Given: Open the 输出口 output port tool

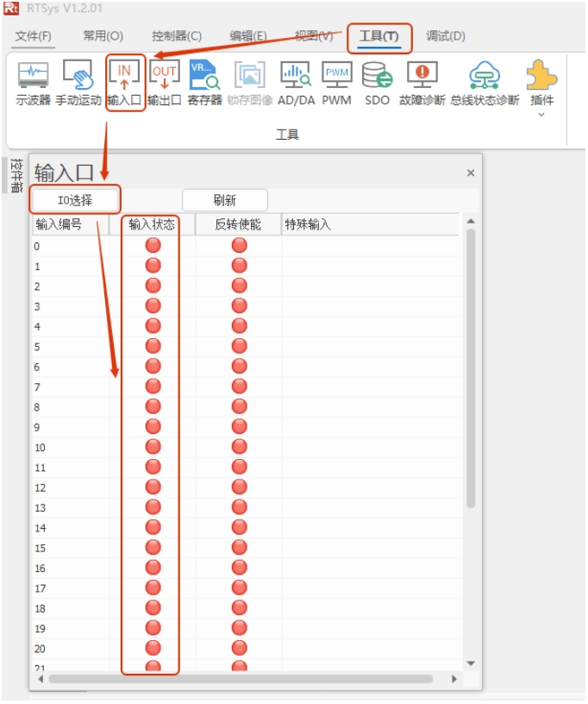Looking at the screenshot, I should [x=164, y=84].
